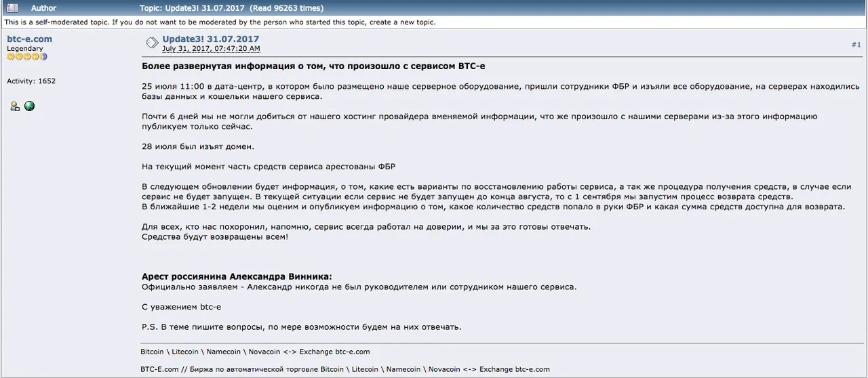Click the line 'Средства будут возвращены всем!'
The width and height of the screenshot is (868, 378).
point(215,236)
